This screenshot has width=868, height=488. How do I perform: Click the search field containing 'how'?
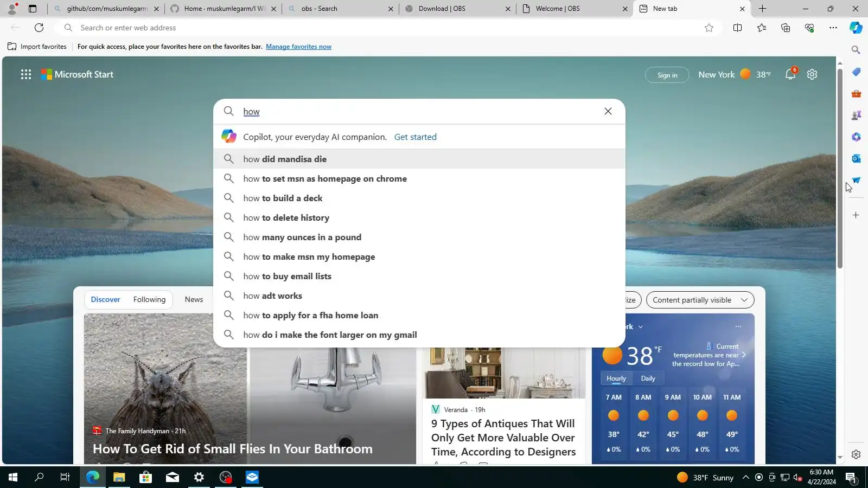pos(419,111)
